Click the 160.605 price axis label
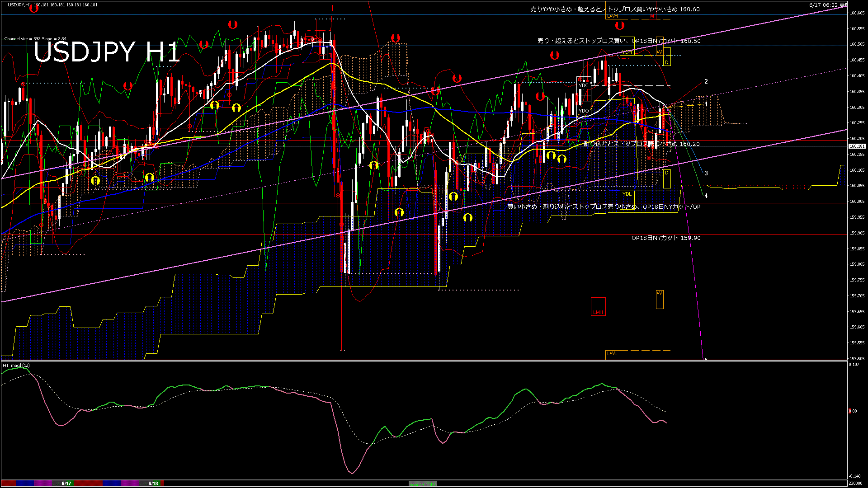The height and width of the screenshot is (488, 868). coord(857,13)
